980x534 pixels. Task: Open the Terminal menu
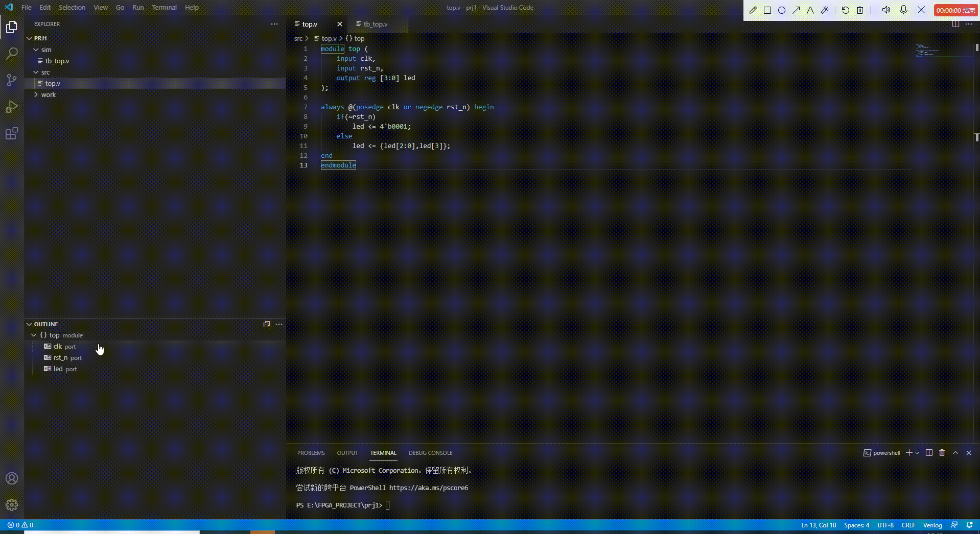tap(164, 7)
